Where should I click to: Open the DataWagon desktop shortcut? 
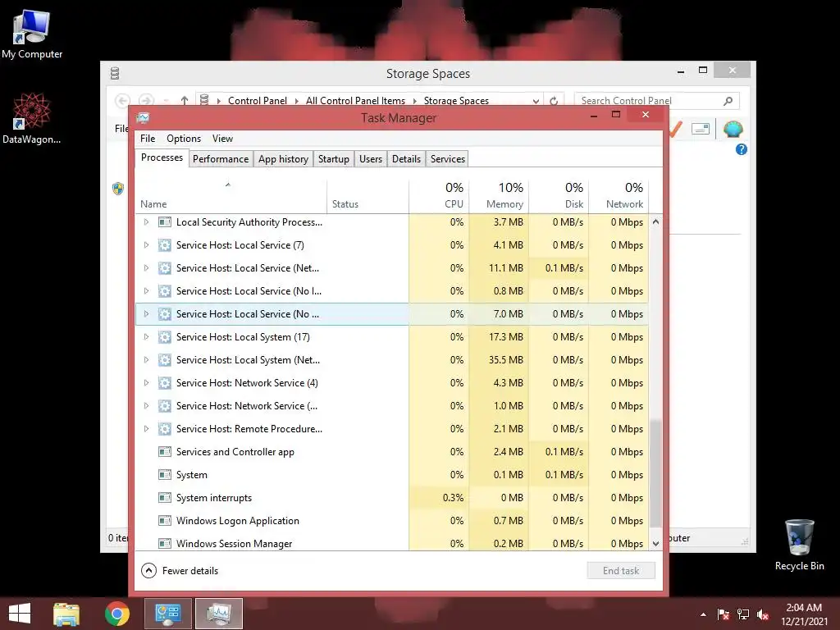click(x=32, y=118)
